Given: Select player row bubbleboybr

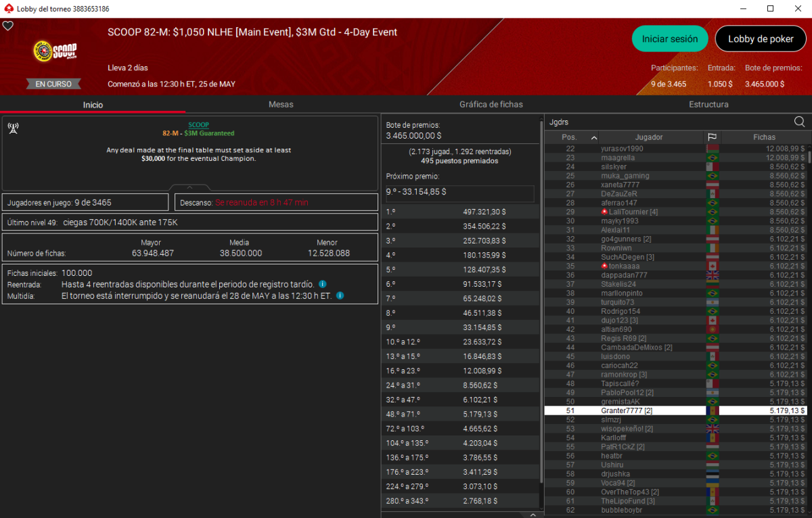Looking at the screenshot, I should coord(676,510).
